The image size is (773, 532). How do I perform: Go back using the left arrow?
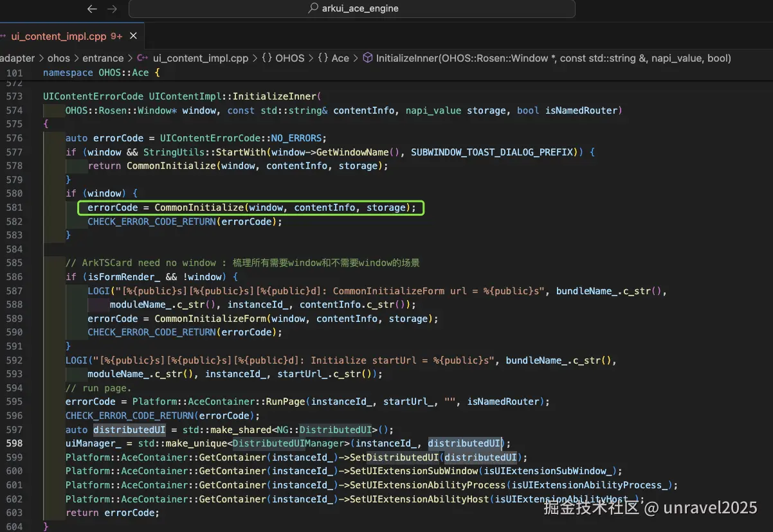tap(91, 9)
